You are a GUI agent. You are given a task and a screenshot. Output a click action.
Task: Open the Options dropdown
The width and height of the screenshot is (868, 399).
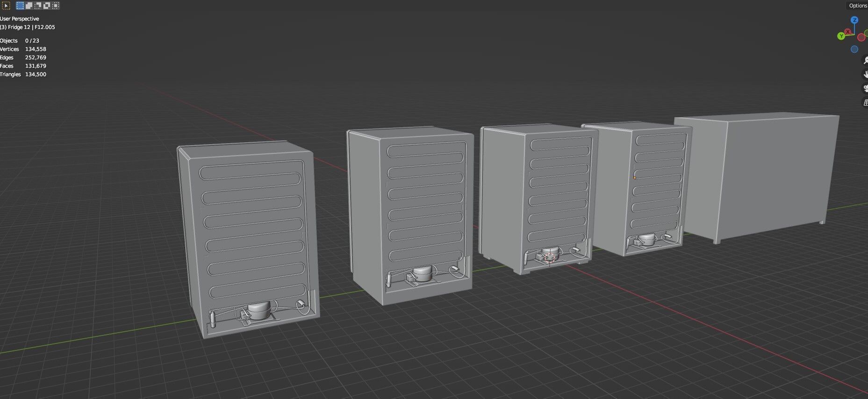[x=857, y=6]
